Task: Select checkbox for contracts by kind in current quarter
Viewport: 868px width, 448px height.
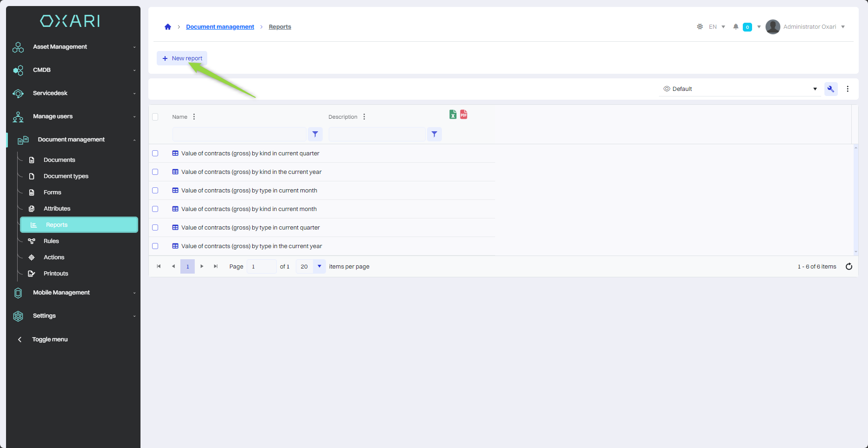Action: click(155, 154)
